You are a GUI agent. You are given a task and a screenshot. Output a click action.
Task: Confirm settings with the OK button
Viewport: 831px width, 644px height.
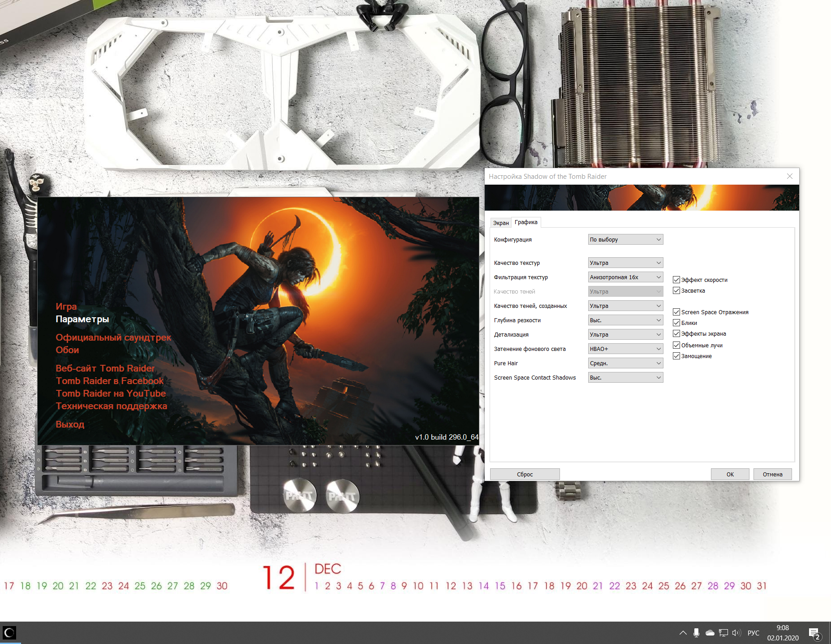[730, 474]
